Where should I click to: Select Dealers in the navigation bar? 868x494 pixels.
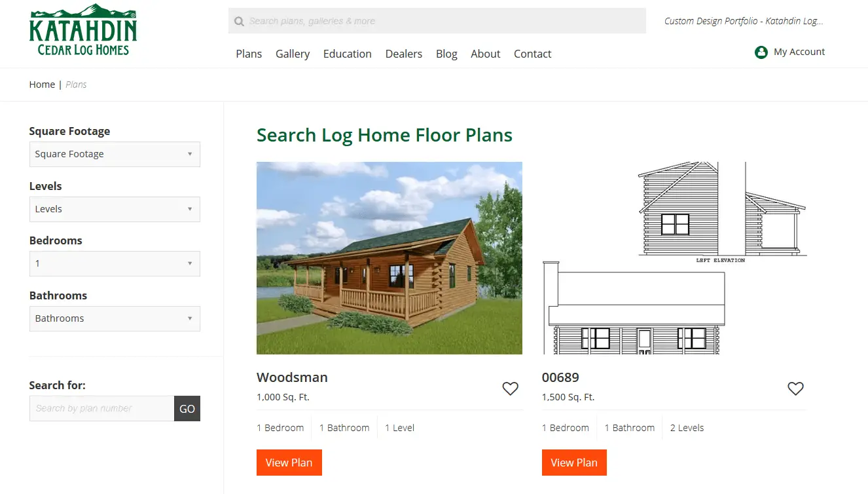coord(404,54)
